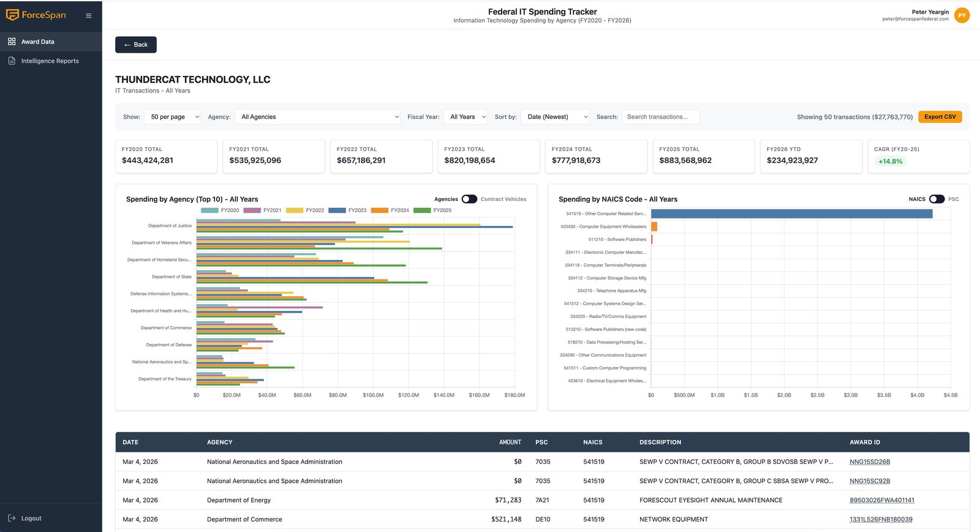This screenshot has height=532, width=980.
Task: Click the Department of Energy table cell
Action: (239, 500)
